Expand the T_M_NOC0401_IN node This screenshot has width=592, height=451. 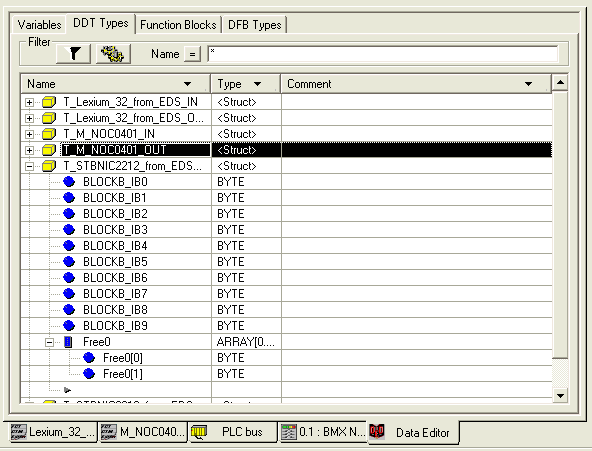pos(29,134)
